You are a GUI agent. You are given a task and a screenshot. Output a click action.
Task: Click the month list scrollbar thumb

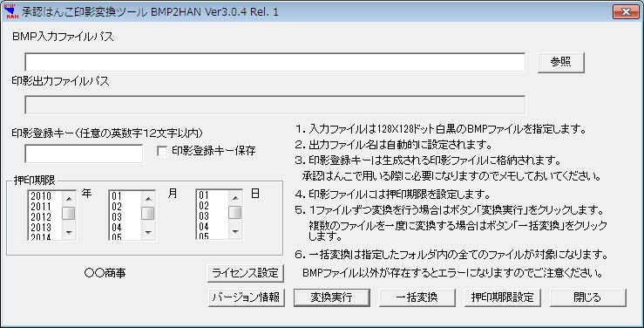point(148,214)
